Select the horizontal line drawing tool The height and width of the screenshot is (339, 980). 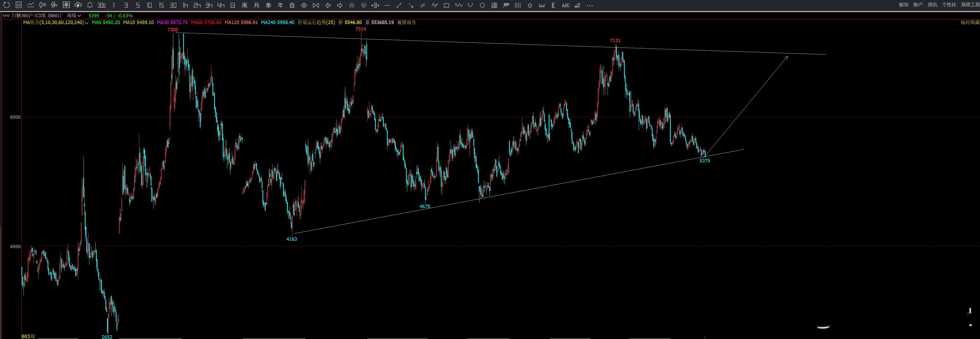tap(387, 5)
